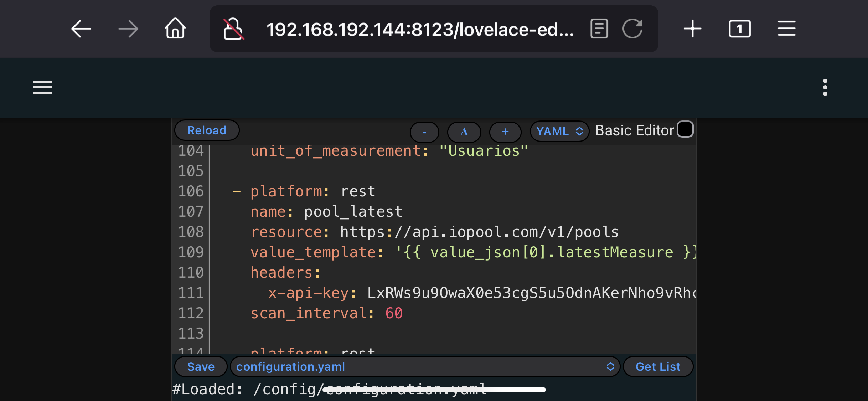Image resolution: width=868 pixels, height=401 pixels.
Task: Open the browser home page
Action: tap(175, 29)
